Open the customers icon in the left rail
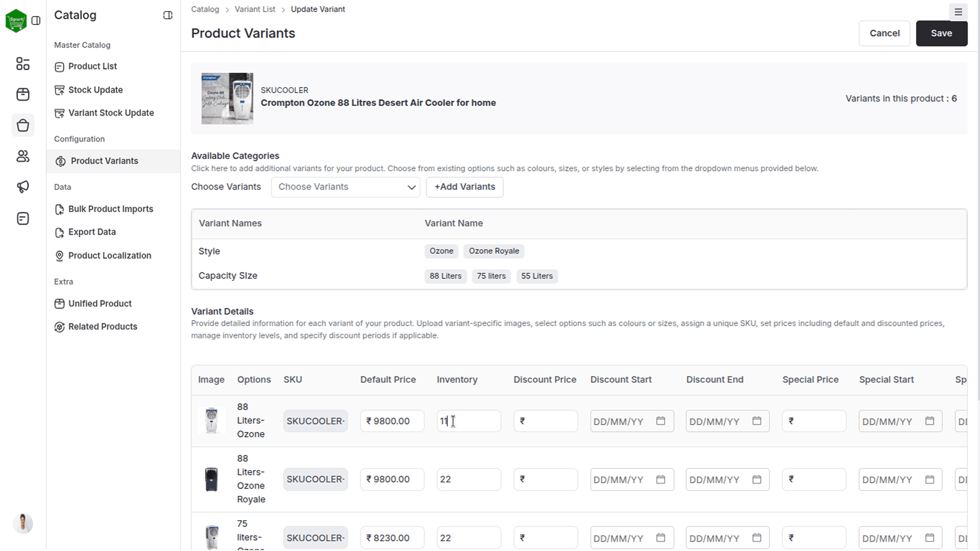Viewport: 980px width, 551px height. pyautogui.click(x=23, y=156)
